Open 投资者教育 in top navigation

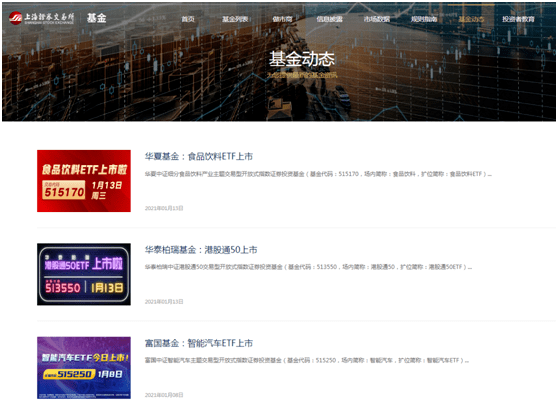coord(518,19)
